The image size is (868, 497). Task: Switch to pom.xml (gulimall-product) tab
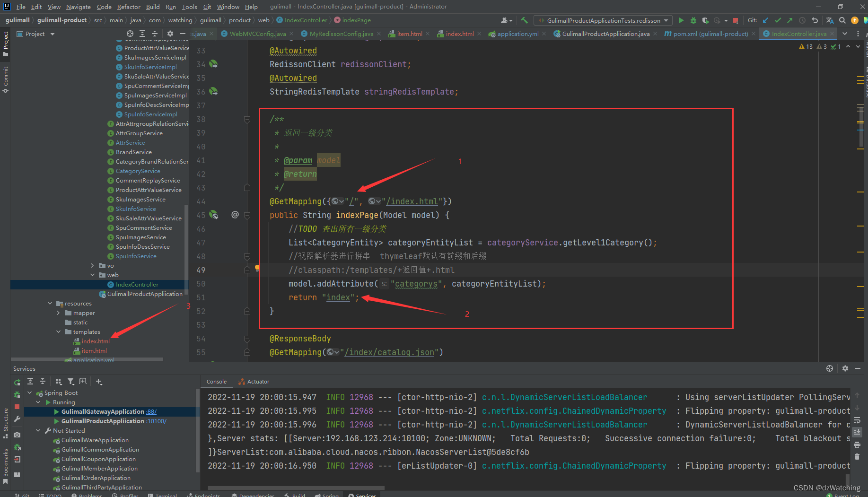(x=710, y=34)
